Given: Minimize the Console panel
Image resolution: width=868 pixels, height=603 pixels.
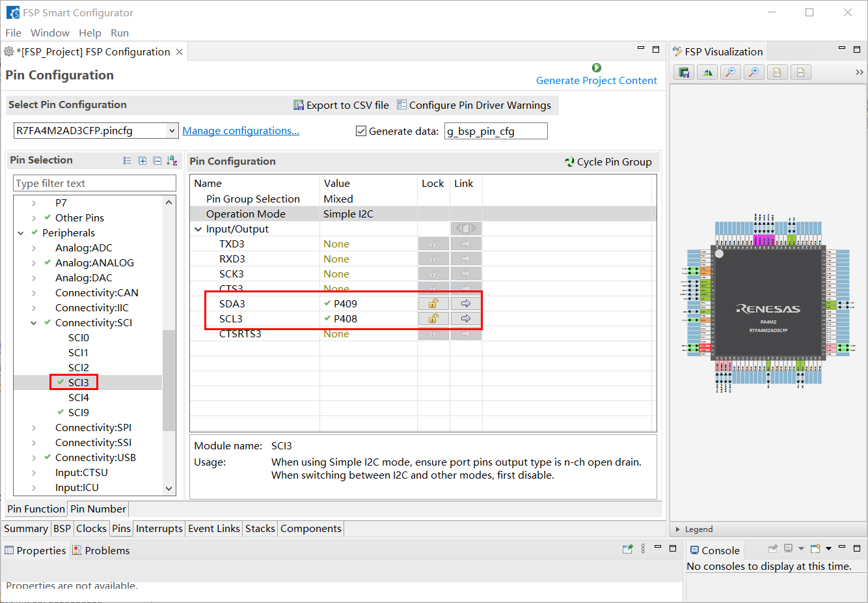Looking at the screenshot, I should [x=842, y=548].
